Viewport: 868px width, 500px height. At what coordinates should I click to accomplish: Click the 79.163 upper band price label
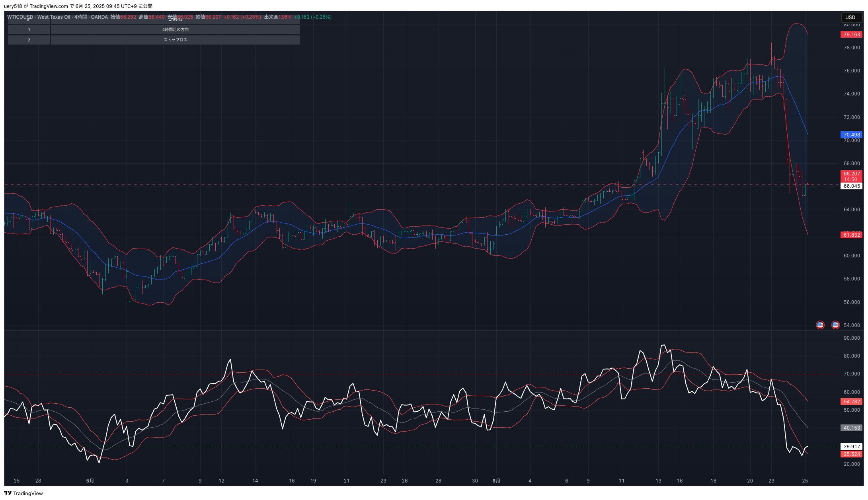tap(851, 35)
